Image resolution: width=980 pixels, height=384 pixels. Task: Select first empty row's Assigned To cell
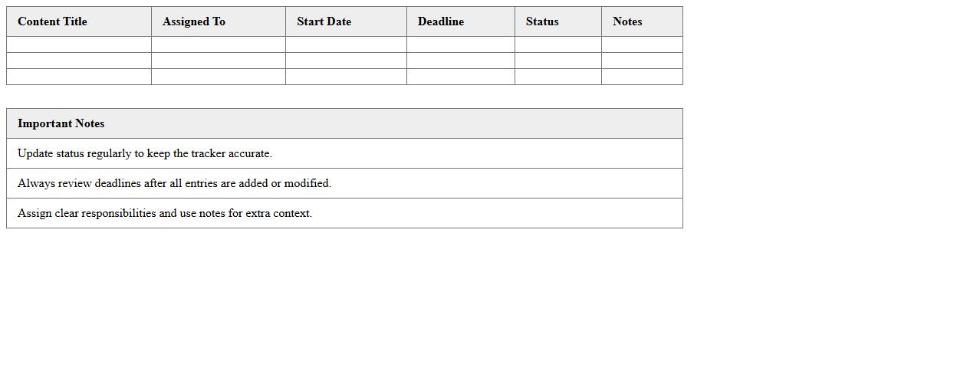219,44
